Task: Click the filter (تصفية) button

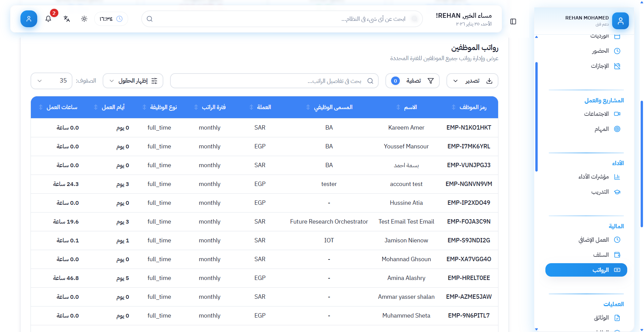Action: coord(412,81)
